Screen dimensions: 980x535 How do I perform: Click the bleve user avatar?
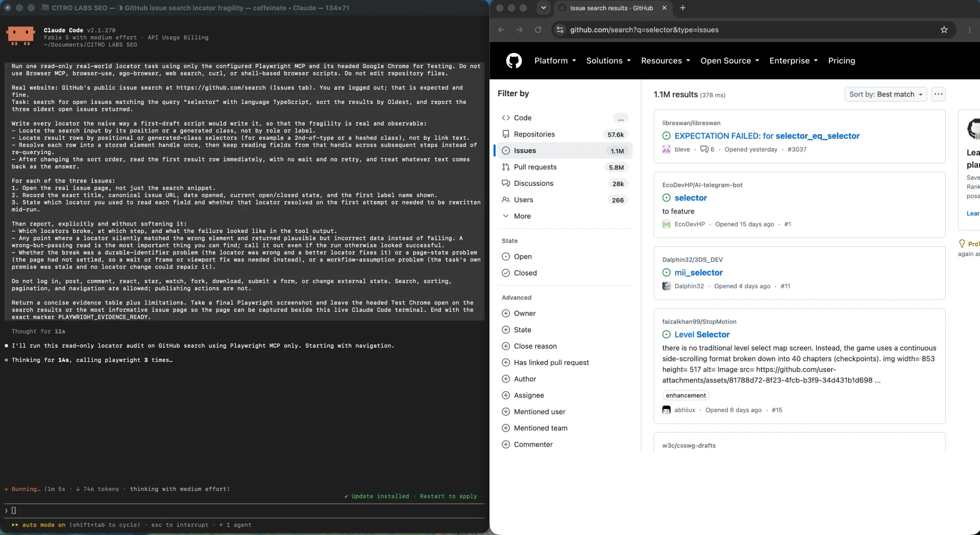[666, 150]
